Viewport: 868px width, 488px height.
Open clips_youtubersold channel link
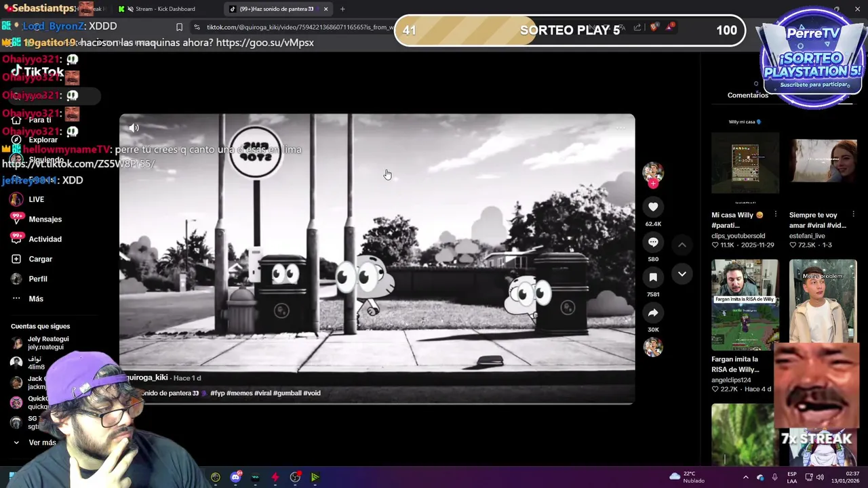click(x=738, y=236)
